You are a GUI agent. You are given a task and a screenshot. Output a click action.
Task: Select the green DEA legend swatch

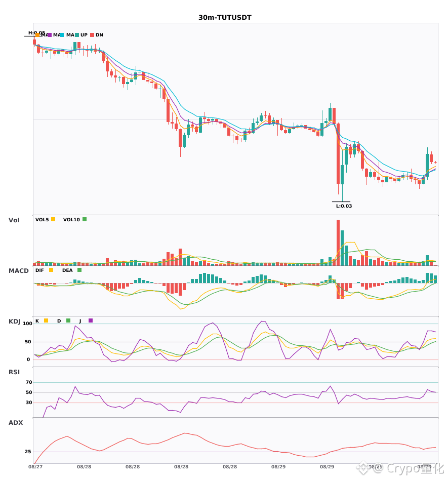point(79,270)
